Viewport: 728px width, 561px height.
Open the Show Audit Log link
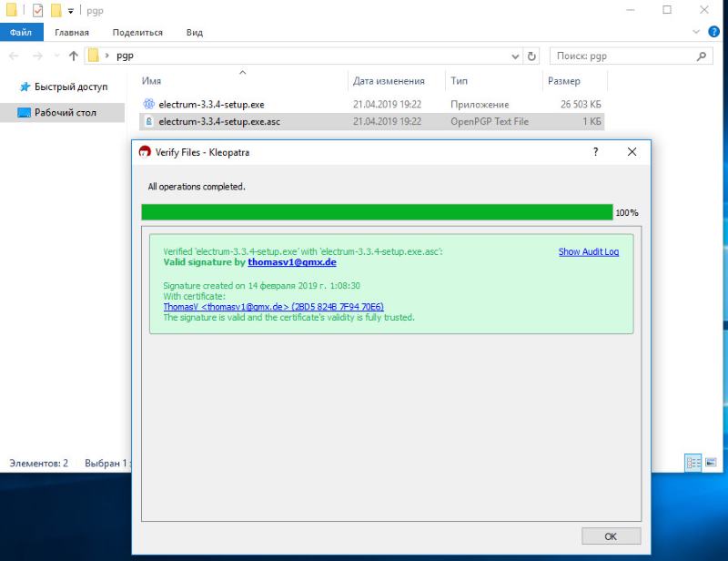(588, 251)
